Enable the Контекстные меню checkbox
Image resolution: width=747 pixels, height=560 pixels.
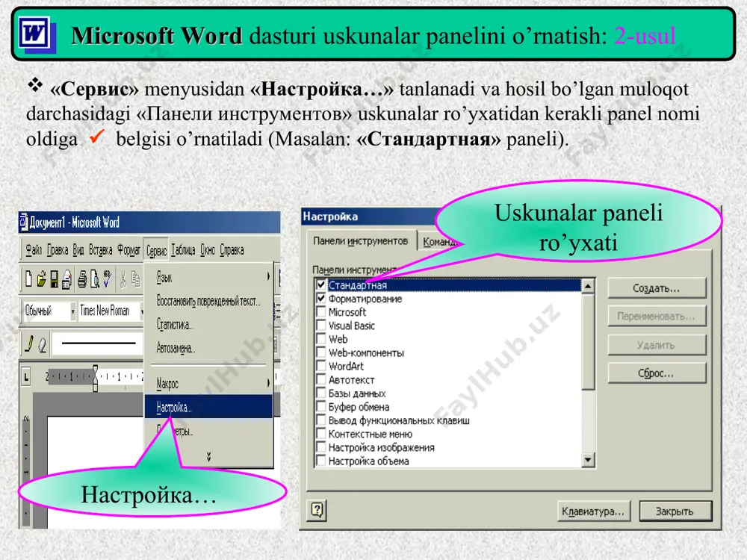point(321,434)
